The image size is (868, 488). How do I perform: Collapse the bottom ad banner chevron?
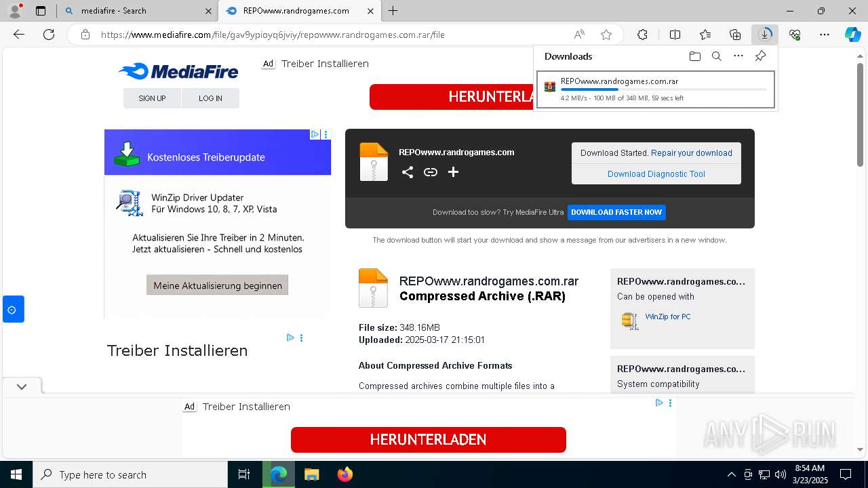click(x=22, y=386)
